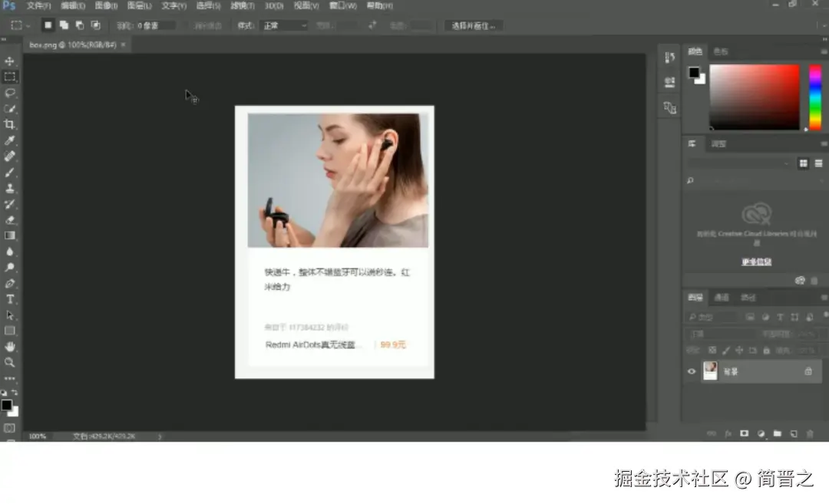The image size is (829, 504).
Task: Select the Brush tool
Action: (10, 173)
